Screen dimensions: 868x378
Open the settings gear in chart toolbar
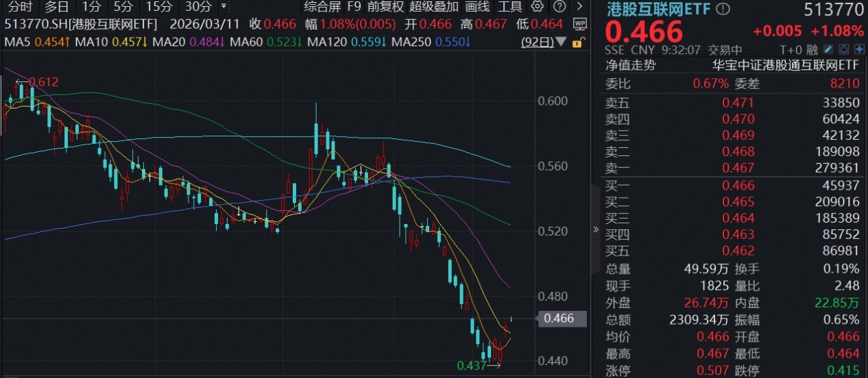coord(537,7)
